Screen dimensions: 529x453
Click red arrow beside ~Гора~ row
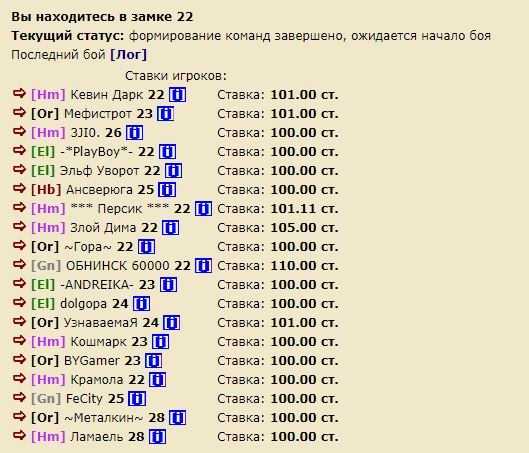click(19, 246)
